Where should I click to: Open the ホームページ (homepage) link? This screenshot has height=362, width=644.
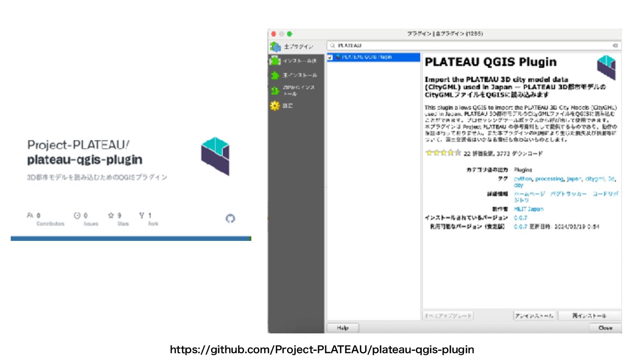click(x=530, y=194)
